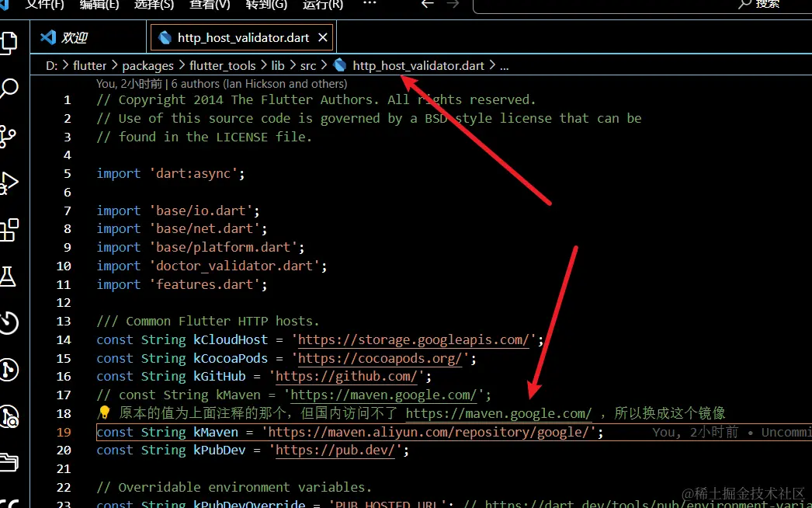Open the 文件(F) menu
The width and height of the screenshot is (812, 508).
pyautogui.click(x=44, y=4)
